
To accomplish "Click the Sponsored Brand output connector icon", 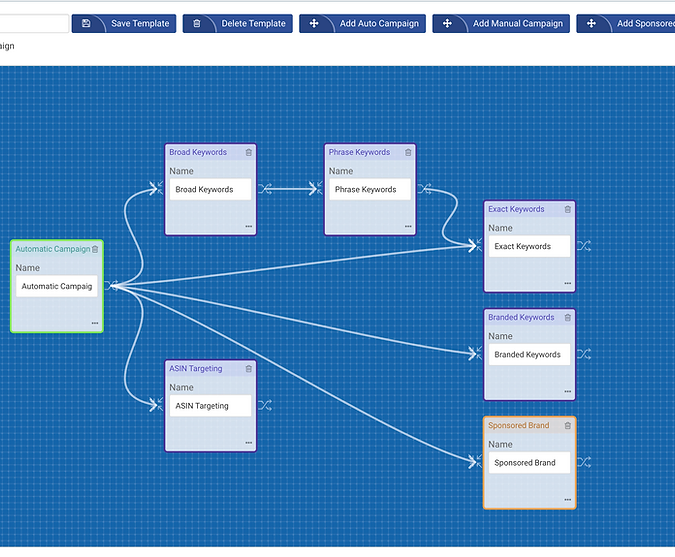I will tap(584, 462).
